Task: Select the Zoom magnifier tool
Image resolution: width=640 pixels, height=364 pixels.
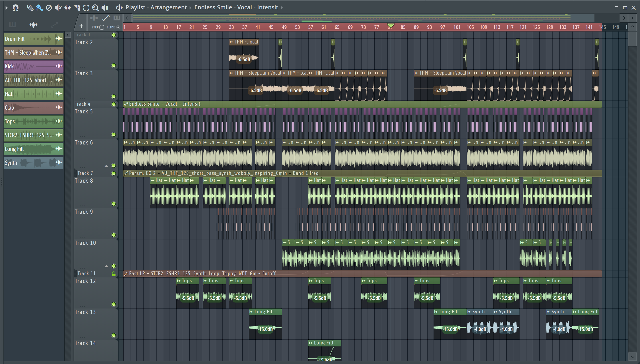Action: (95, 8)
